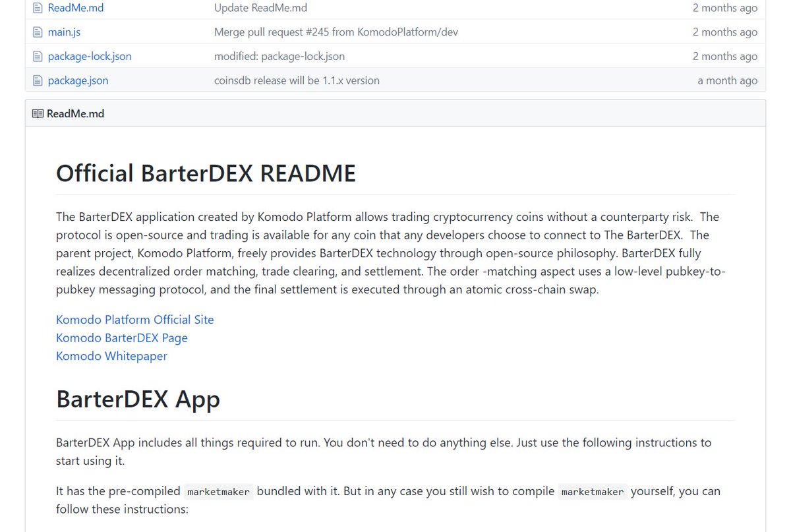Click the file icon beside main.js

pyautogui.click(x=37, y=32)
